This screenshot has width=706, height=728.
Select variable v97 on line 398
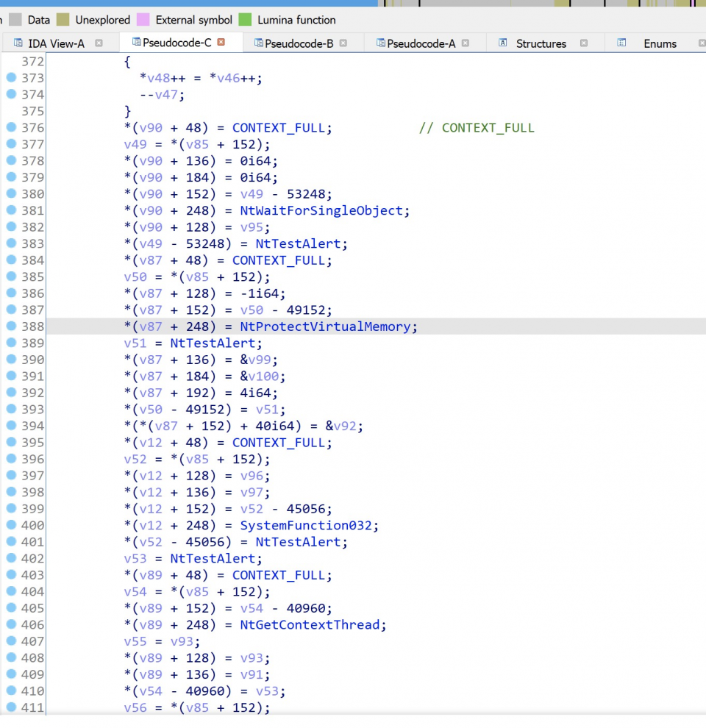coord(252,492)
